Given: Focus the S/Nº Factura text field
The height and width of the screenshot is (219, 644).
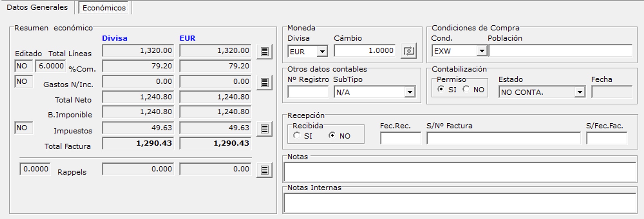Looking at the screenshot, I should click(503, 138).
